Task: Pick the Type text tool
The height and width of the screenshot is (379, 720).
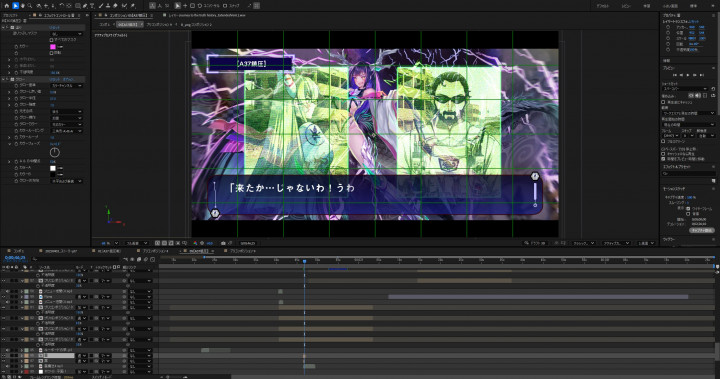Action: (92, 6)
